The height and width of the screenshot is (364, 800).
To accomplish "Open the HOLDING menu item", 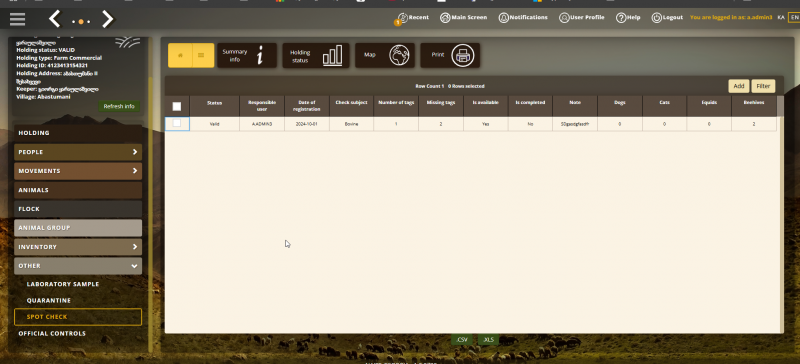I will pyautogui.click(x=78, y=133).
